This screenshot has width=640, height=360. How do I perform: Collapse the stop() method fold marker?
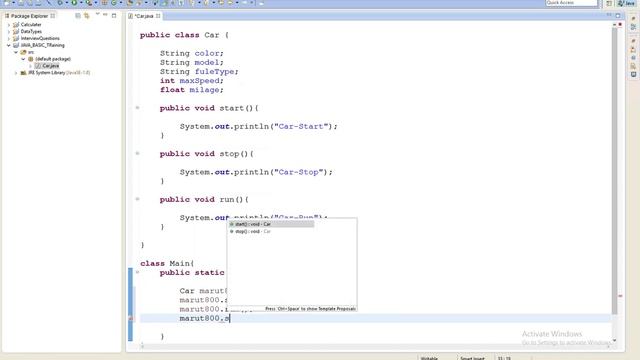click(138, 154)
